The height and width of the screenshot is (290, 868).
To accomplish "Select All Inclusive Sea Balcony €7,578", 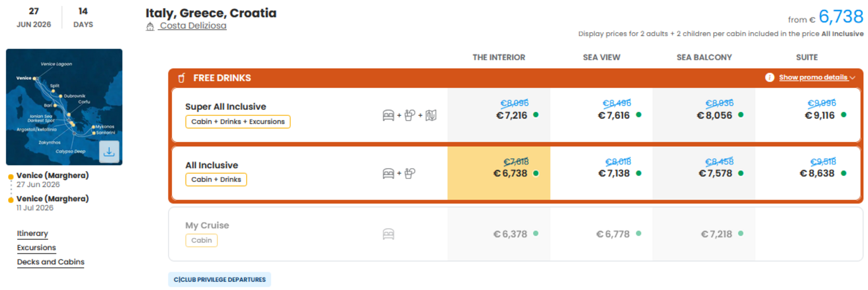I will 704,173.
